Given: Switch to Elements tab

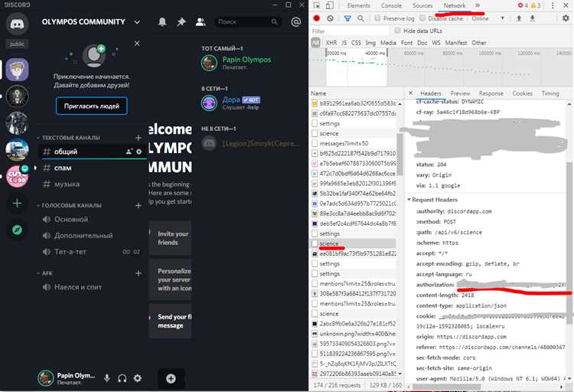Looking at the screenshot, I should [358, 5].
